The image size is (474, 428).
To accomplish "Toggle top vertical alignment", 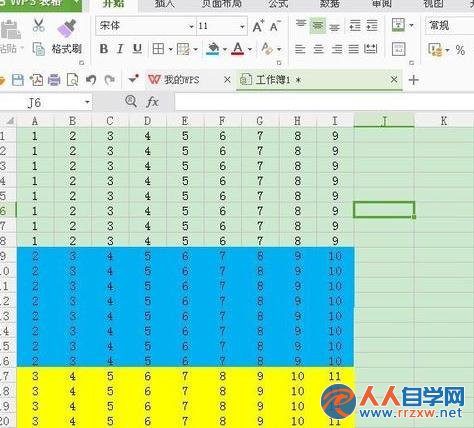I will 301,24.
